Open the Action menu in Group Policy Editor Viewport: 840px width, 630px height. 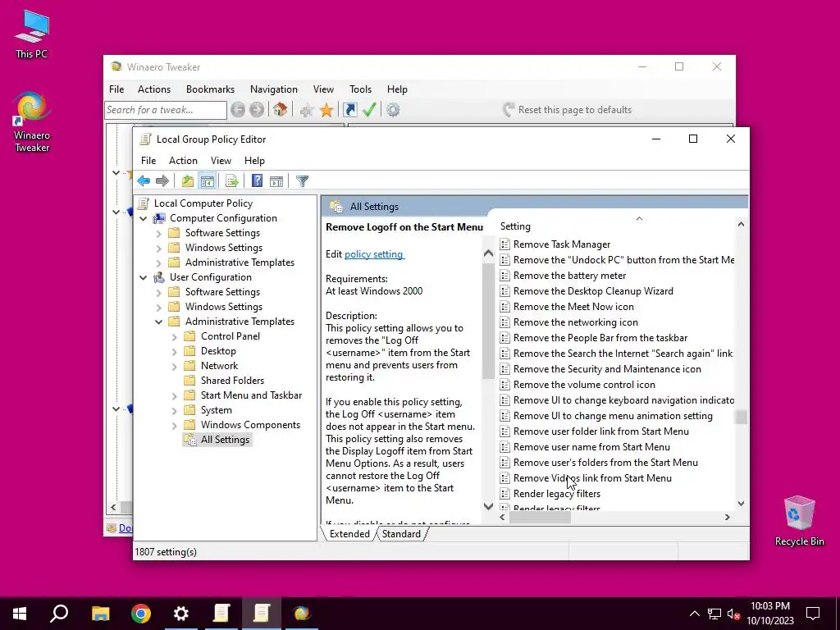point(183,161)
